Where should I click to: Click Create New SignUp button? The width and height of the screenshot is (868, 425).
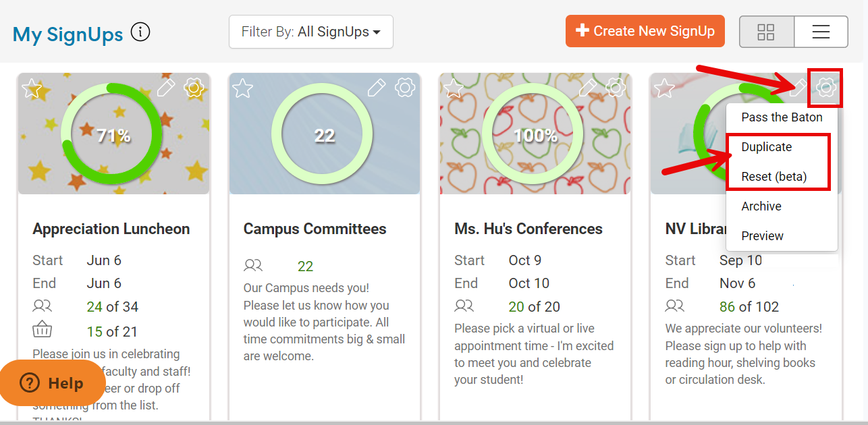tap(645, 31)
